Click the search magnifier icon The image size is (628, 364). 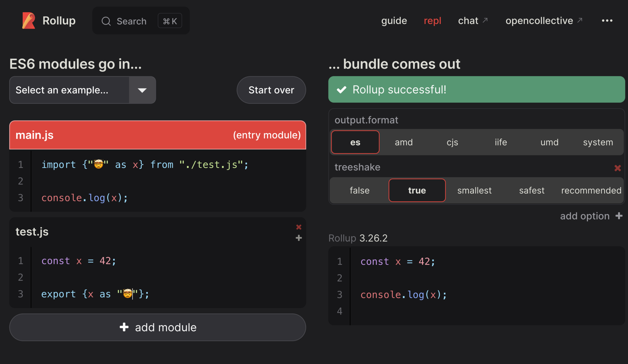click(106, 21)
